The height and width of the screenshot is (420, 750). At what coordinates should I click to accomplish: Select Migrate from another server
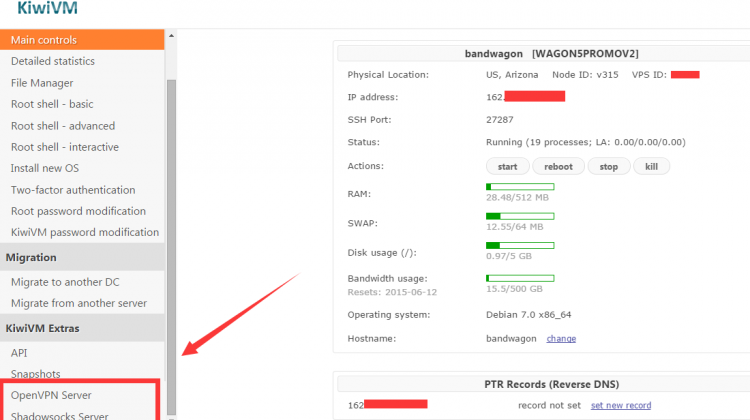click(x=79, y=303)
